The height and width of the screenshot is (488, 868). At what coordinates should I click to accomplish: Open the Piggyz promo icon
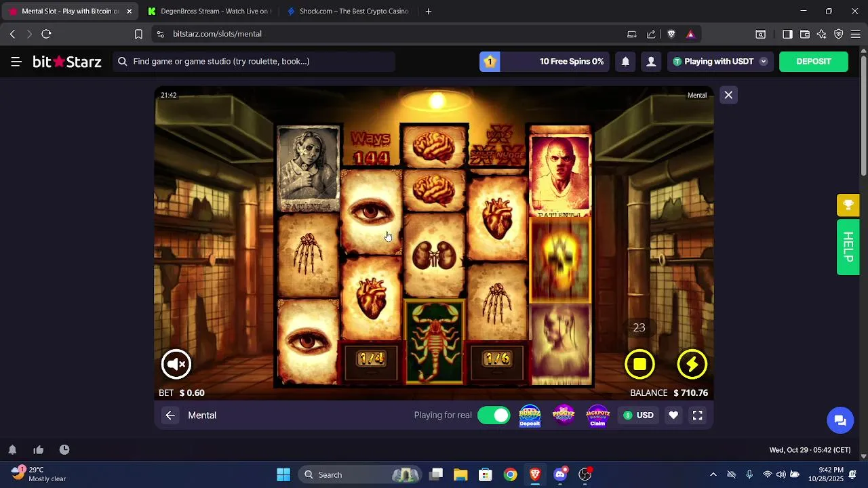tap(564, 415)
